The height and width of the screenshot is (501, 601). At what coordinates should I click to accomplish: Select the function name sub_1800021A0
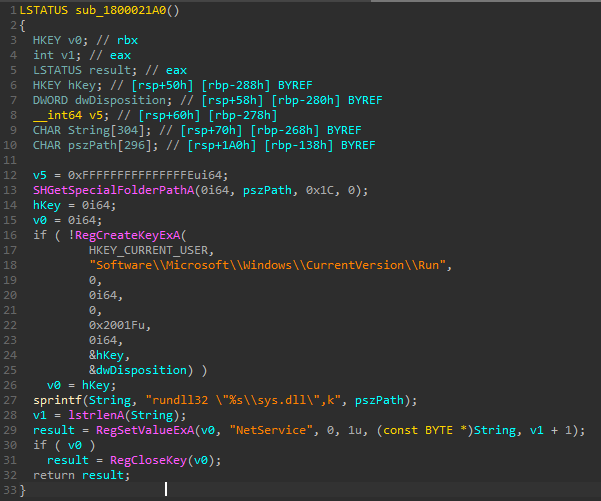[x=121, y=10]
